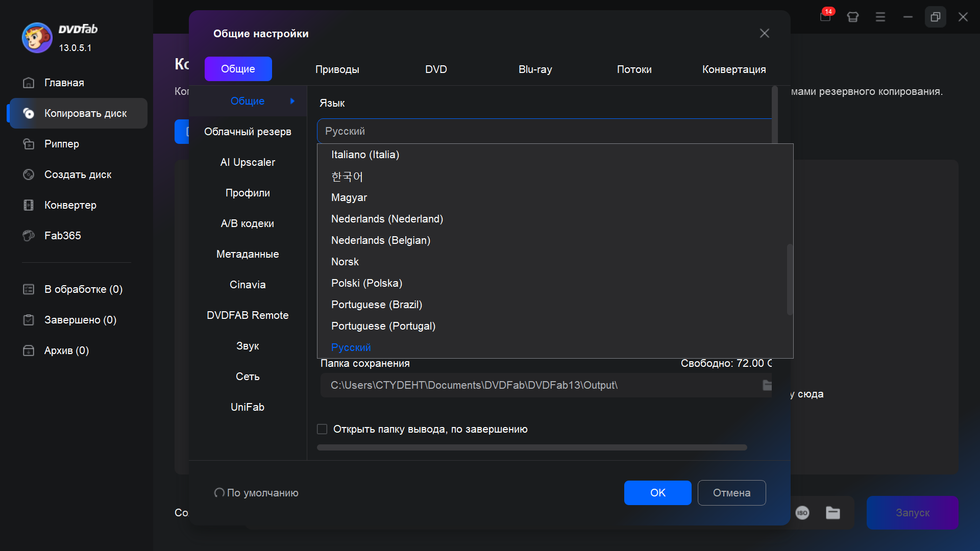
Task: Click the Риппер sidebar icon
Action: pyautogui.click(x=29, y=144)
